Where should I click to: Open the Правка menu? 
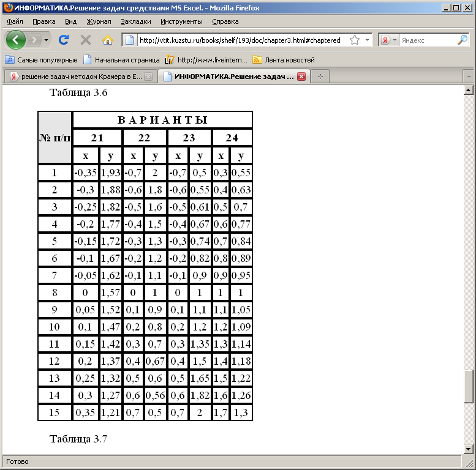[x=44, y=21]
